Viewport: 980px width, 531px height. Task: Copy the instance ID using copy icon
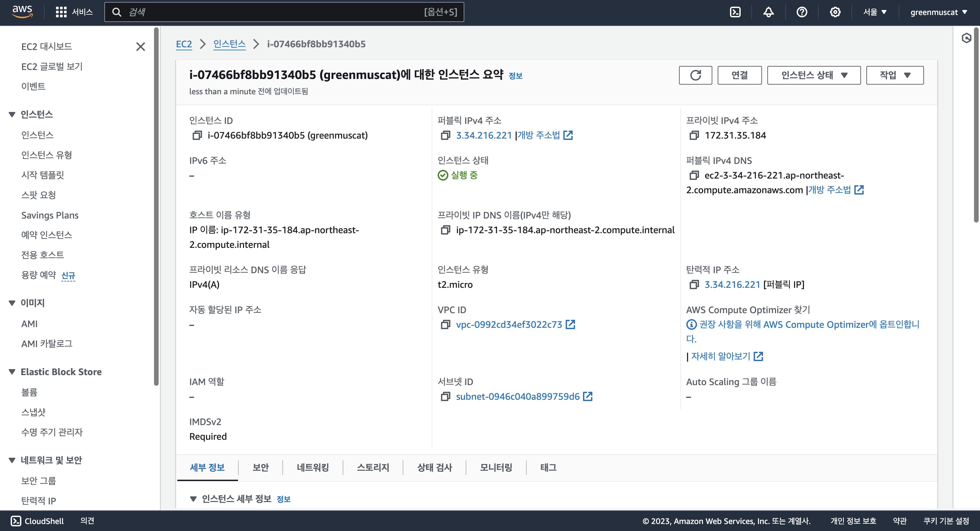(x=197, y=135)
